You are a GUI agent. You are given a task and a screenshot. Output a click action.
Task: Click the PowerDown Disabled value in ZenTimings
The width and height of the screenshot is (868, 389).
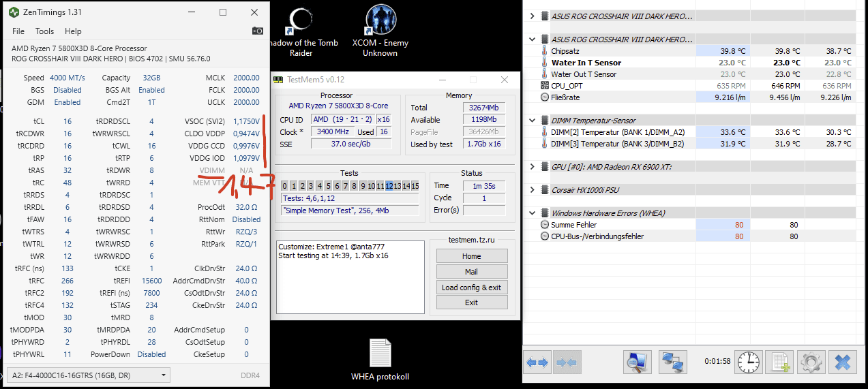(151, 354)
